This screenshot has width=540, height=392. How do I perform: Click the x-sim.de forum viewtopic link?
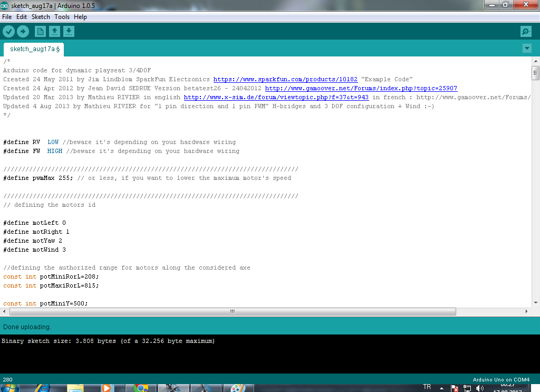276,97
